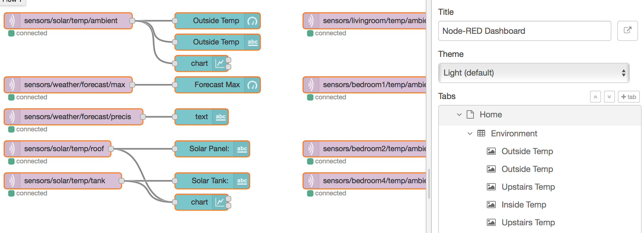Open the dashboard in a new window icon

(627, 31)
